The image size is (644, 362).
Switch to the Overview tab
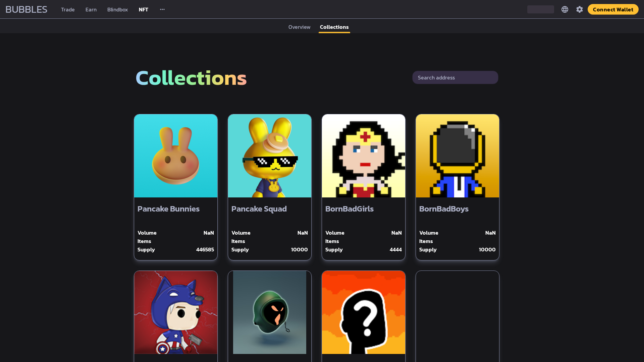[299, 27]
